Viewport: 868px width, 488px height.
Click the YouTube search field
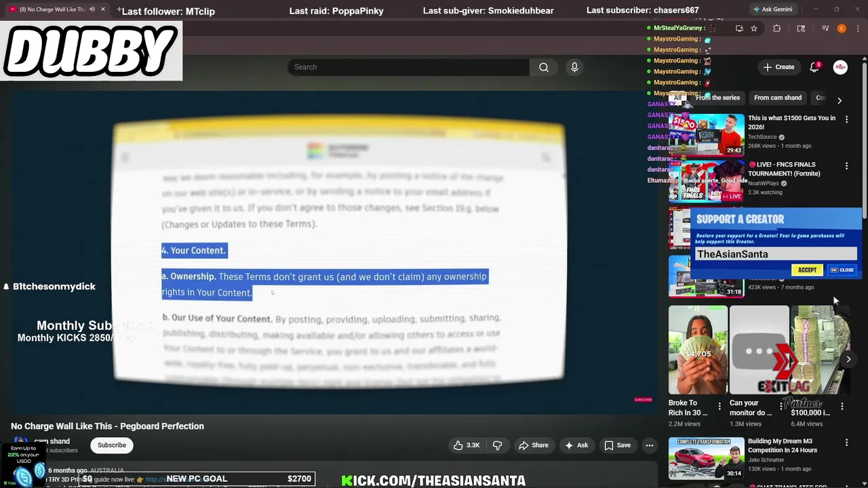click(408, 67)
